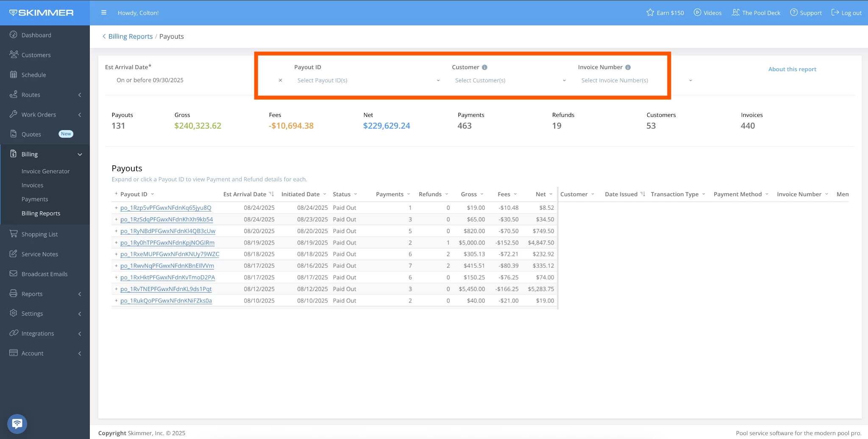Open the chat support bubble icon
Viewport: 868px width, 439px height.
[17, 424]
